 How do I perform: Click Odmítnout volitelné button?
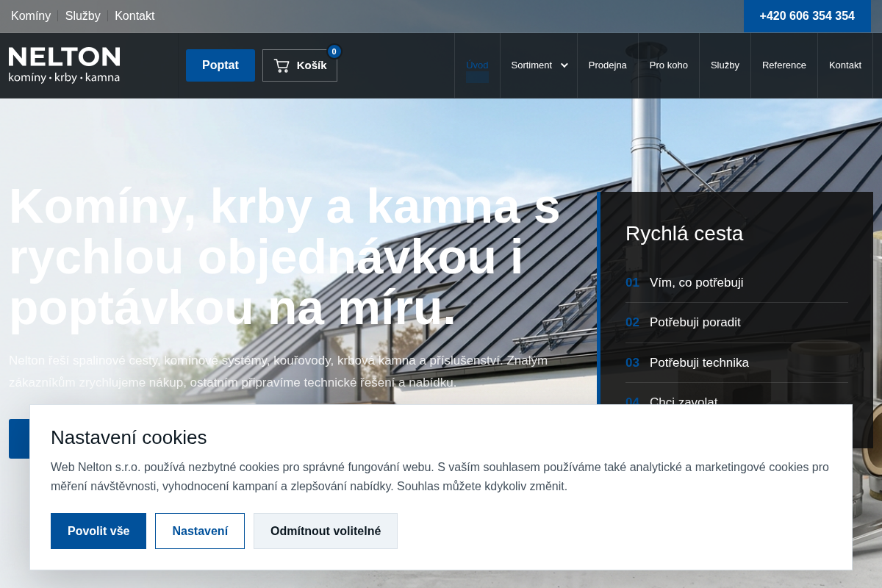pos(326,531)
